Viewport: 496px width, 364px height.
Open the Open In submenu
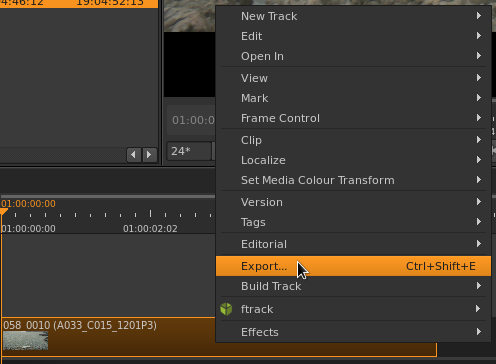pos(353,56)
